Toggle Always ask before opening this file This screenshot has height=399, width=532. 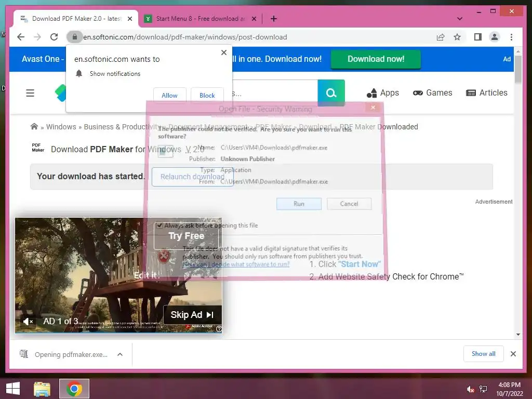click(x=159, y=225)
